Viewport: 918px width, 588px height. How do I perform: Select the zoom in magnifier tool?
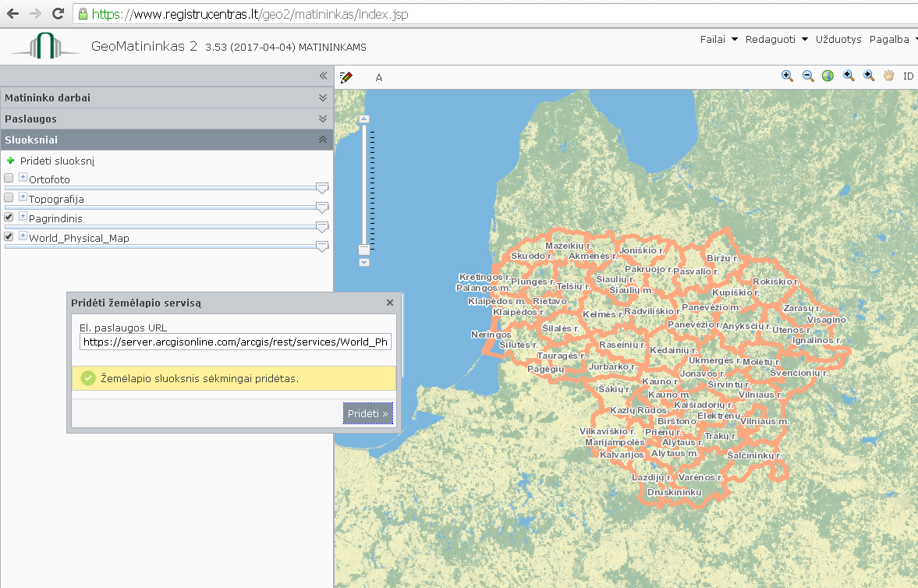coord(787,76)
